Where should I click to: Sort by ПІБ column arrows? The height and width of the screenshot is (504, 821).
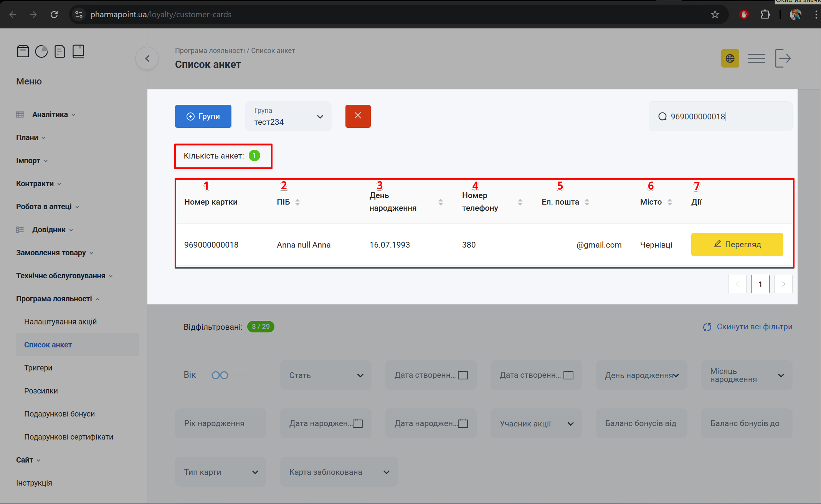coord(297,202)
